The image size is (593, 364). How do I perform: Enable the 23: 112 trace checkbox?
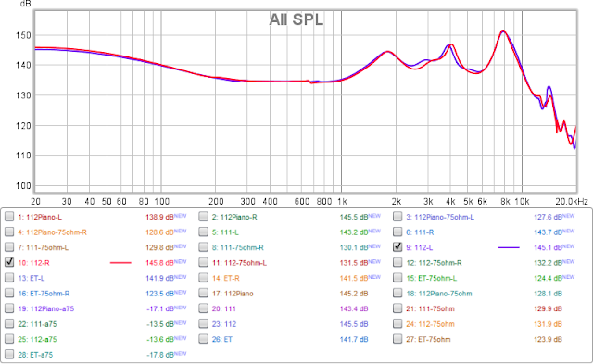pos(204,323)
